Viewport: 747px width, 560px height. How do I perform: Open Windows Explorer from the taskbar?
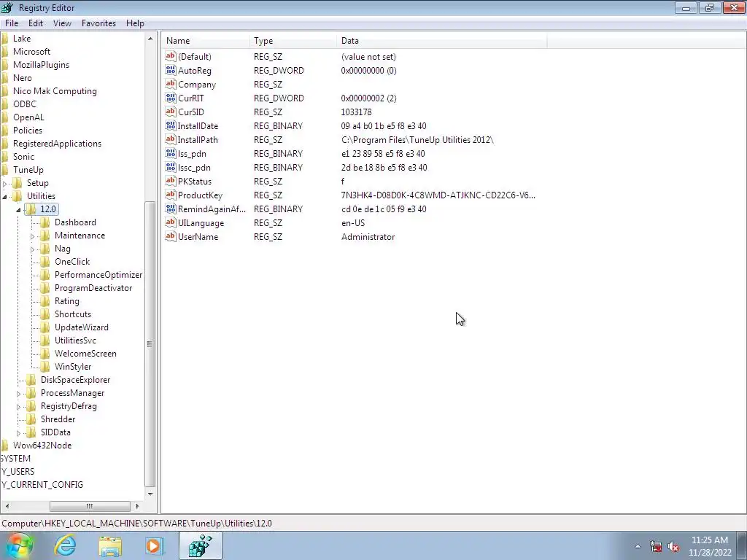click(110, 545)
